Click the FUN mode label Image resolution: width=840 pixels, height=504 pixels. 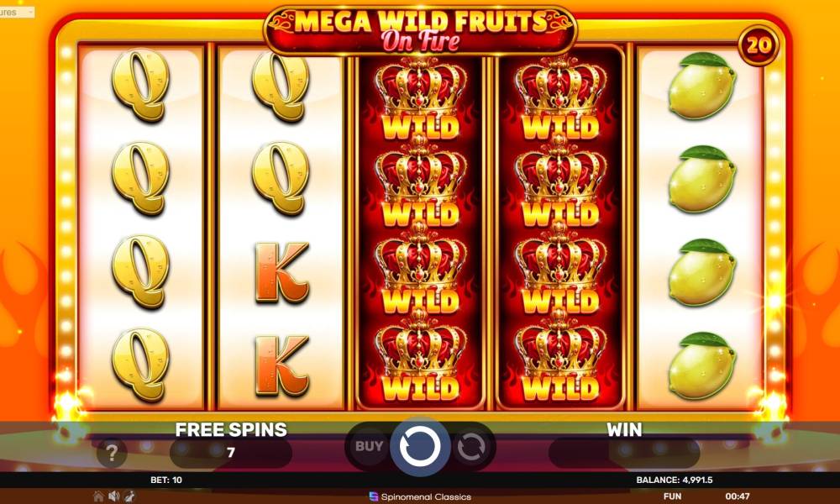[672, 496]
